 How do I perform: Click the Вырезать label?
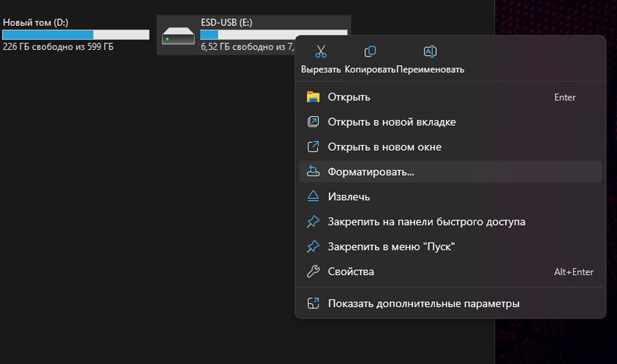[x=321, y=69]
